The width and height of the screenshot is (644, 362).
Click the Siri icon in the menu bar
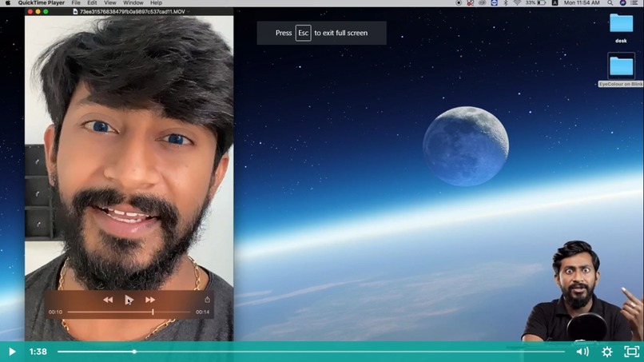click(622, 3)
